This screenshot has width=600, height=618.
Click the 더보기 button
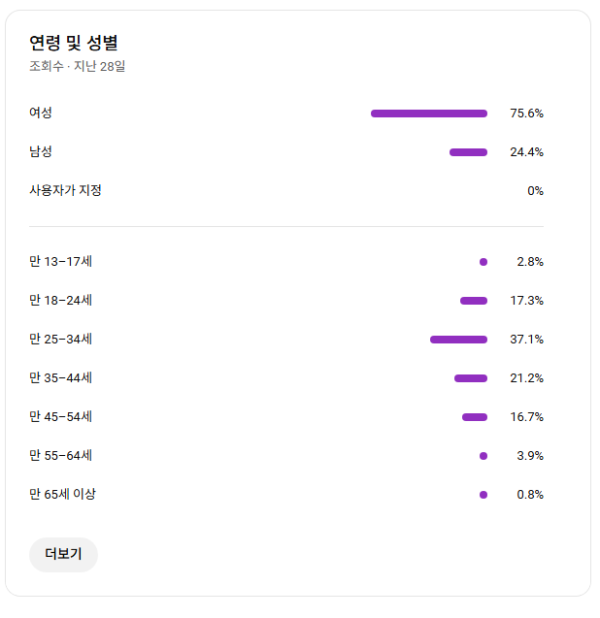63,554
